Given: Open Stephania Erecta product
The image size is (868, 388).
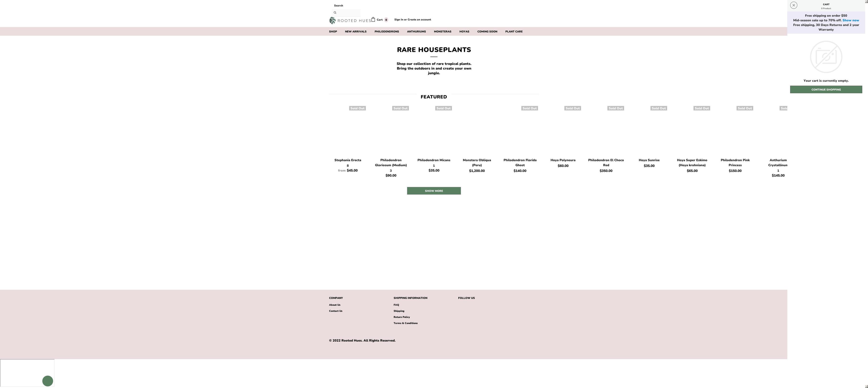Looking at the screenshot, I should click(348, 160).
